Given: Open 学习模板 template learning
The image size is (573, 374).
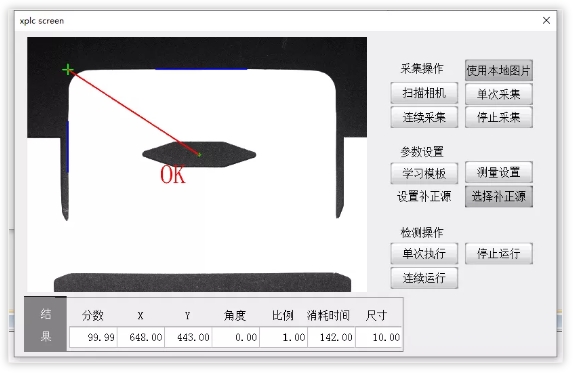Looking at the screenshot, I should (424, 173).
